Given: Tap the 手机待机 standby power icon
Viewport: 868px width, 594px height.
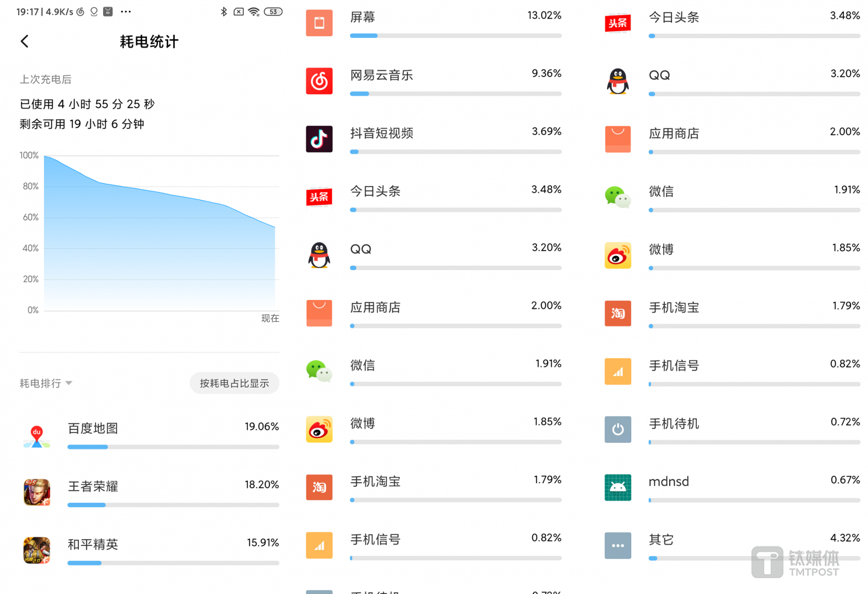Looking at the screenshot, I should [617, 430].
